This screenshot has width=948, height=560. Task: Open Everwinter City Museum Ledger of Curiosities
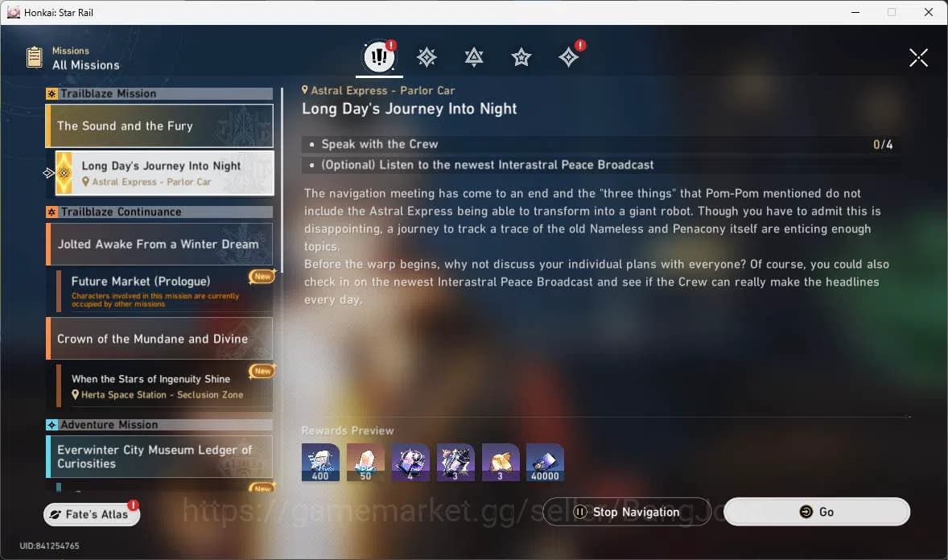(x=159, y=456)
